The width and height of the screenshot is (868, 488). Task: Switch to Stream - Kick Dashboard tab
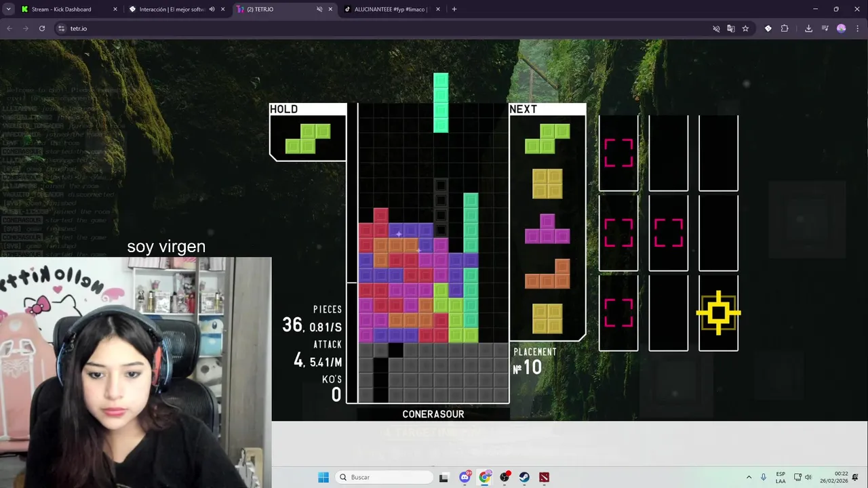[61, 9]
